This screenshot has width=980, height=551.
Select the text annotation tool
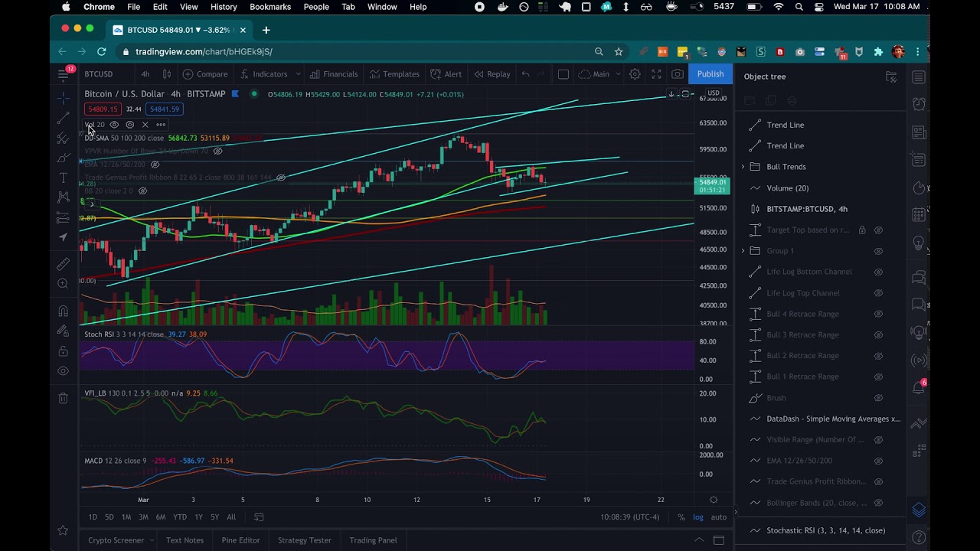64,178
